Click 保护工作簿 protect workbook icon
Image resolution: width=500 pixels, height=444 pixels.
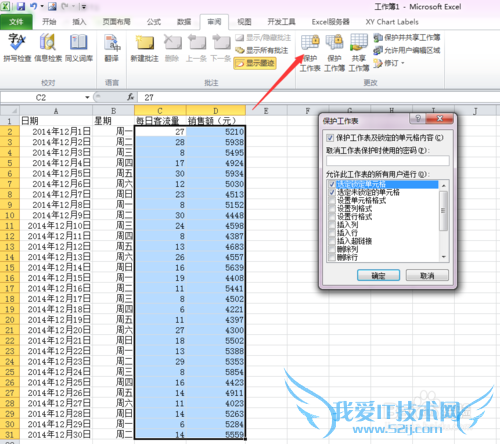point(334,53)
